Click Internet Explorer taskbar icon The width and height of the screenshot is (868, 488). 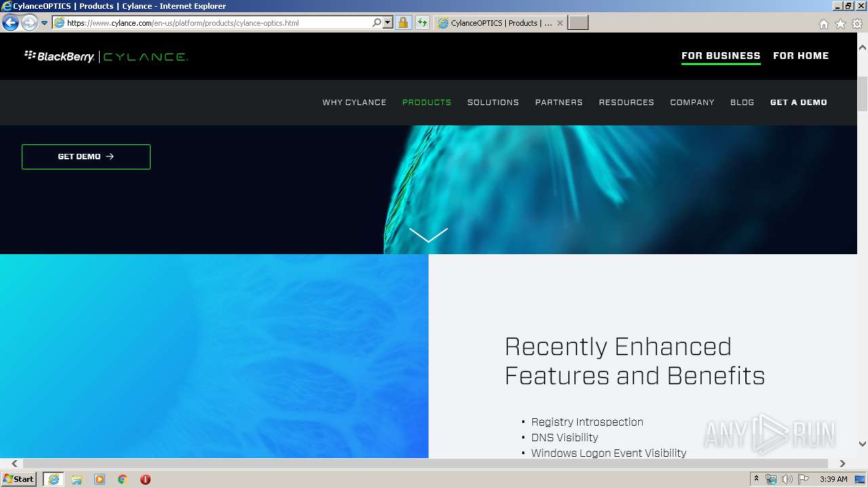[54, 479]
